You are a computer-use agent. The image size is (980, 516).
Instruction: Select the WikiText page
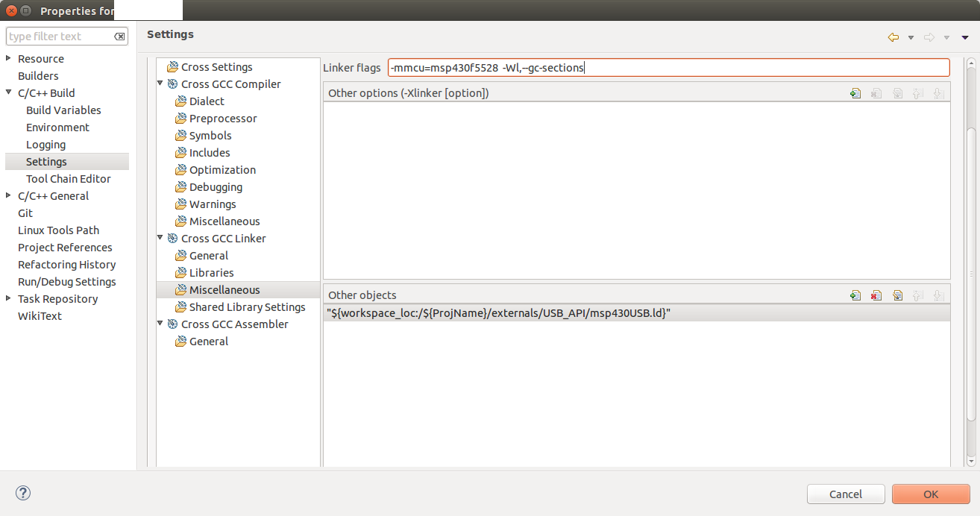(40, 316)
